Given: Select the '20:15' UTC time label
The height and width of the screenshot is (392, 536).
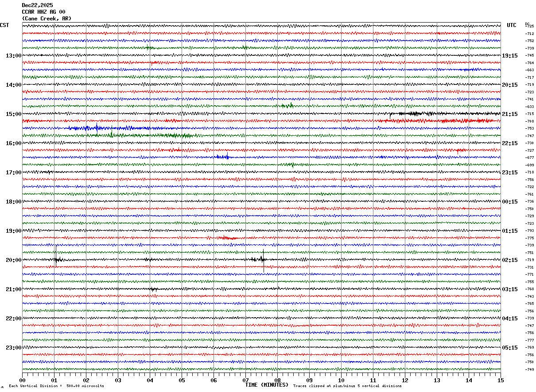Looking at the screenshot, I should [510, 85].
